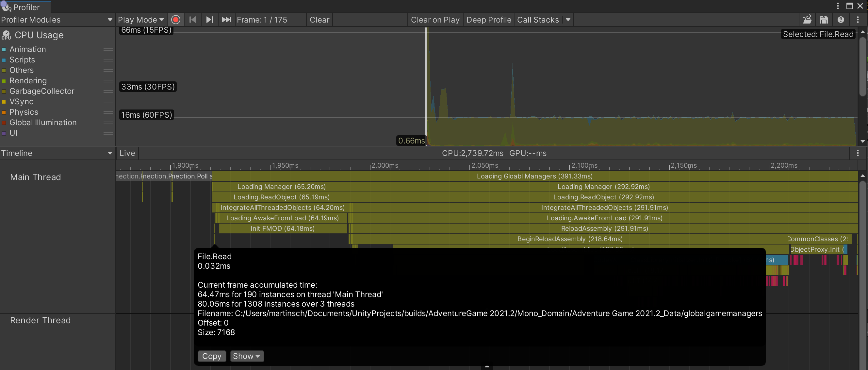Open the Profiler toolbar kebab menu
Image resolution: width=868 pixels, height=370 pixels.
pos(858,20)
